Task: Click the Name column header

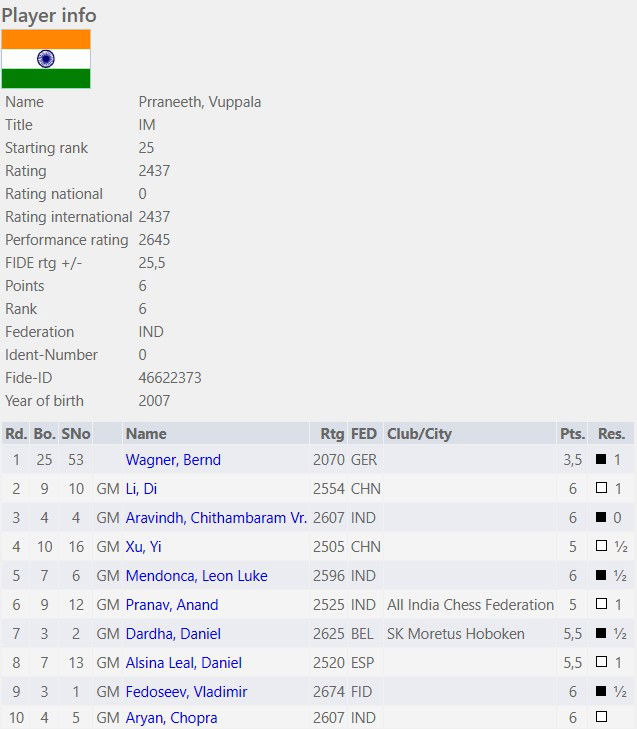Action: pos(146,434)
